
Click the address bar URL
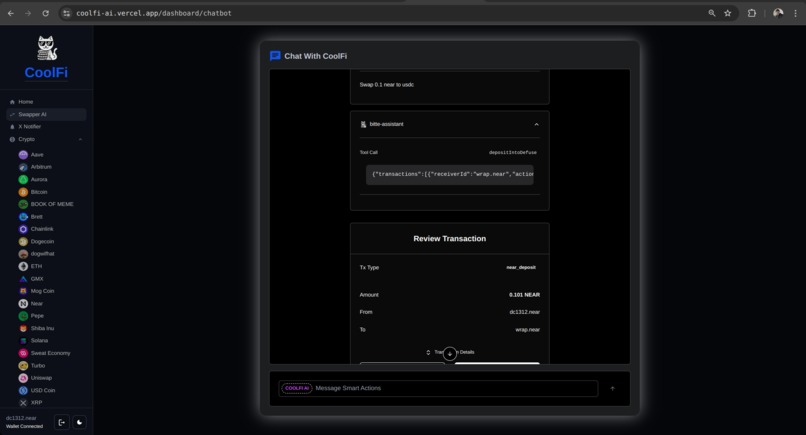pyautogui.click(x=154, y=13)
